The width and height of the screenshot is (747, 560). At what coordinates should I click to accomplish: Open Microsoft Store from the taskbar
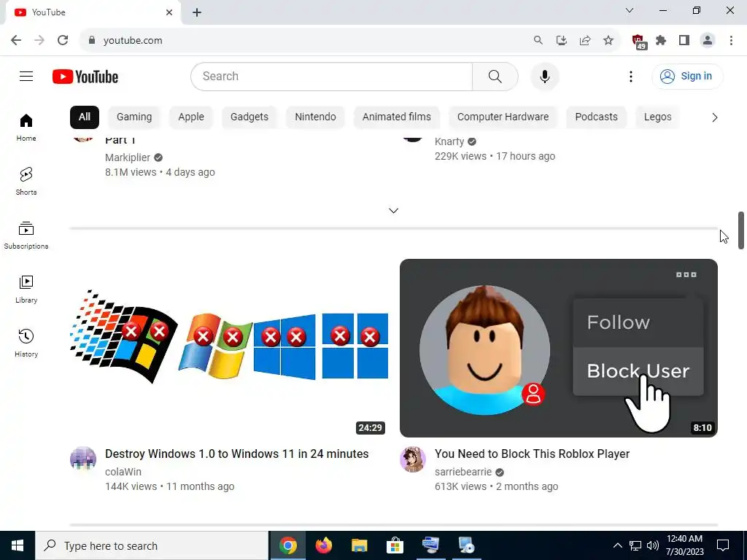tap(395, 545)
